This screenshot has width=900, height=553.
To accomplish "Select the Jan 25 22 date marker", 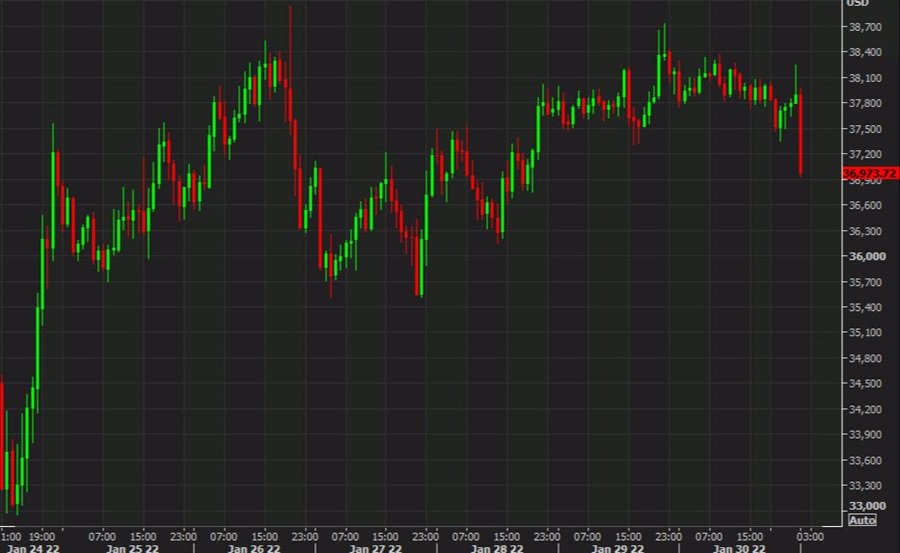I will [x=134, y=548].
